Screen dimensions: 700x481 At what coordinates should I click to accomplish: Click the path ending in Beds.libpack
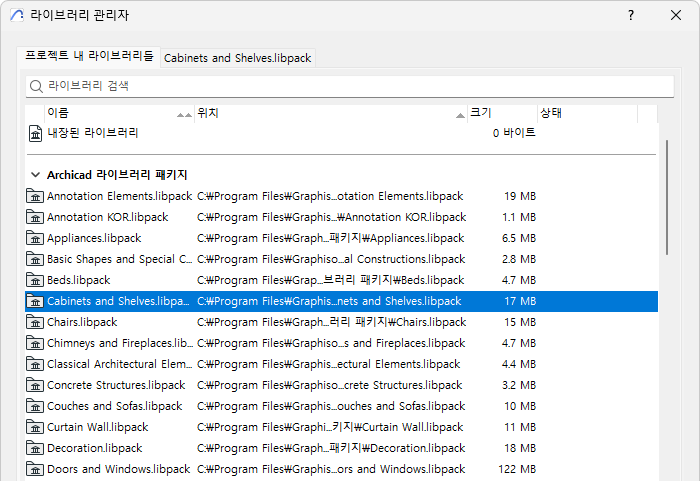pyautogui.click(x=331, y=280)
